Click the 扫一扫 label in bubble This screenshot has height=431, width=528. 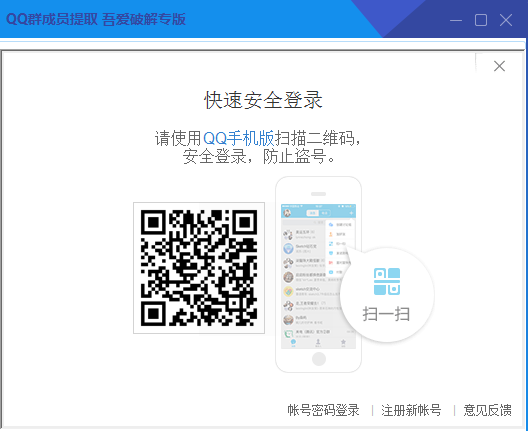point(386,314)
